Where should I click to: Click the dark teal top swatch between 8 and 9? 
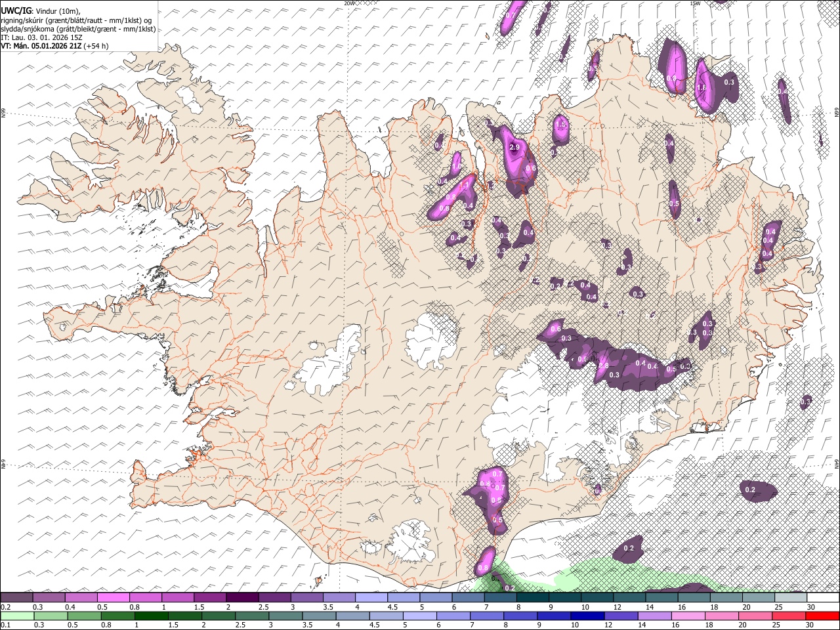tap(532, 597)
